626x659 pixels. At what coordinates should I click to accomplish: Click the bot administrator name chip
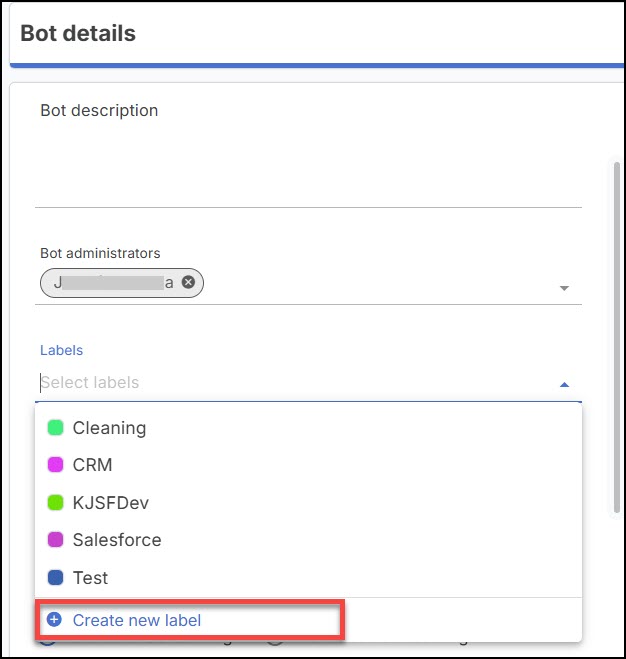click(122, 283)
